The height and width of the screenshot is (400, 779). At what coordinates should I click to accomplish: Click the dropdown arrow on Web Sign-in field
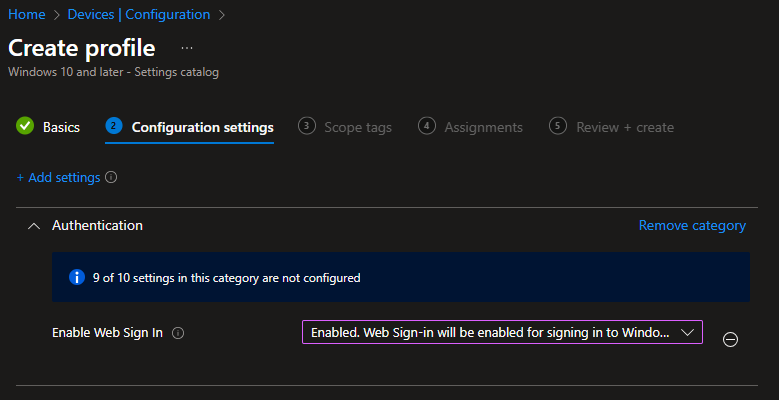687,332
